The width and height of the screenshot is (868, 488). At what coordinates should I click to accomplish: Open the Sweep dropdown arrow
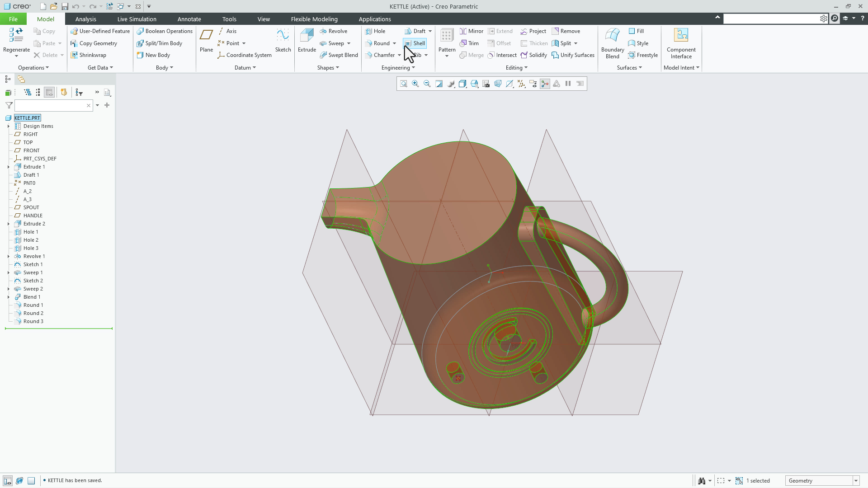[349, 43]
